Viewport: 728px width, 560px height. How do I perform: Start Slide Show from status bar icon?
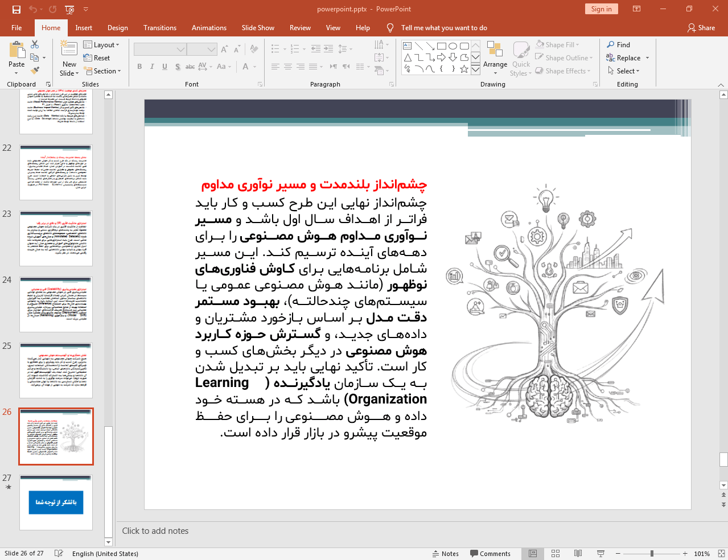pyautogui.click(x=601, y=553)
